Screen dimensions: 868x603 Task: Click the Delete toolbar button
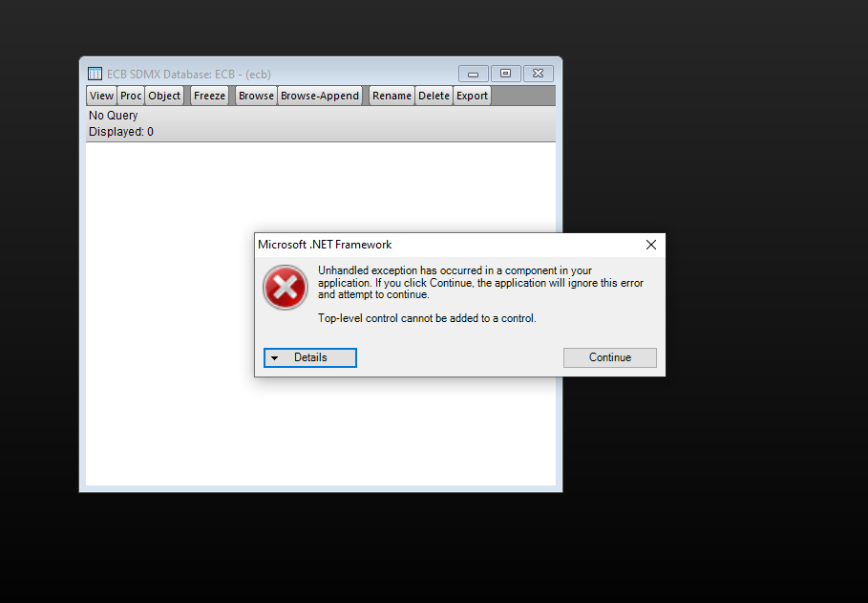(x=434, y=96)
